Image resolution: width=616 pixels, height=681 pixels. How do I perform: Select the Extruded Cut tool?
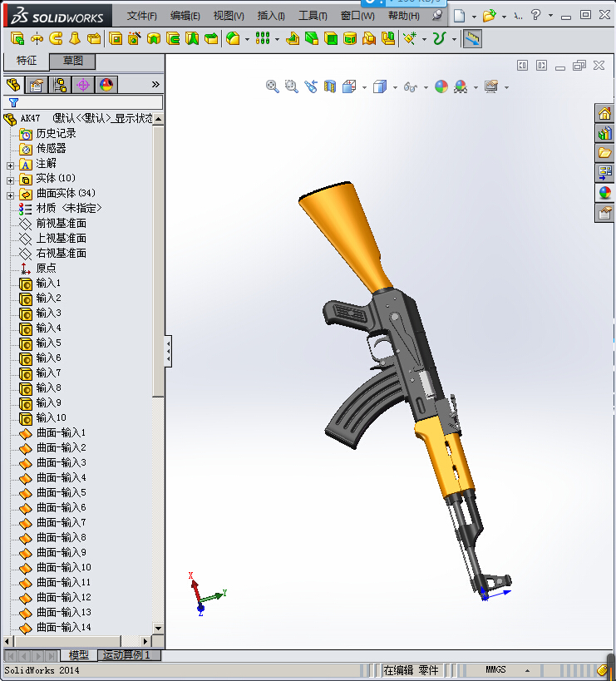point(115,38)
